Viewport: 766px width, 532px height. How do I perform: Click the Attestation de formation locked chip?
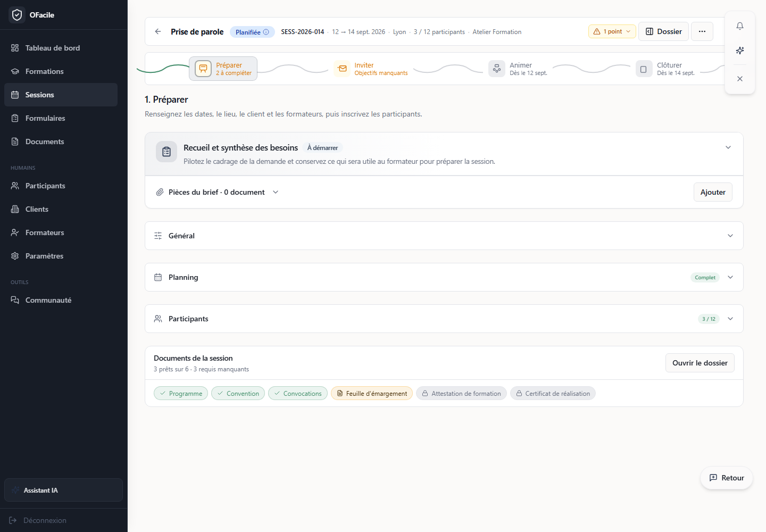(x=462, y=393)
